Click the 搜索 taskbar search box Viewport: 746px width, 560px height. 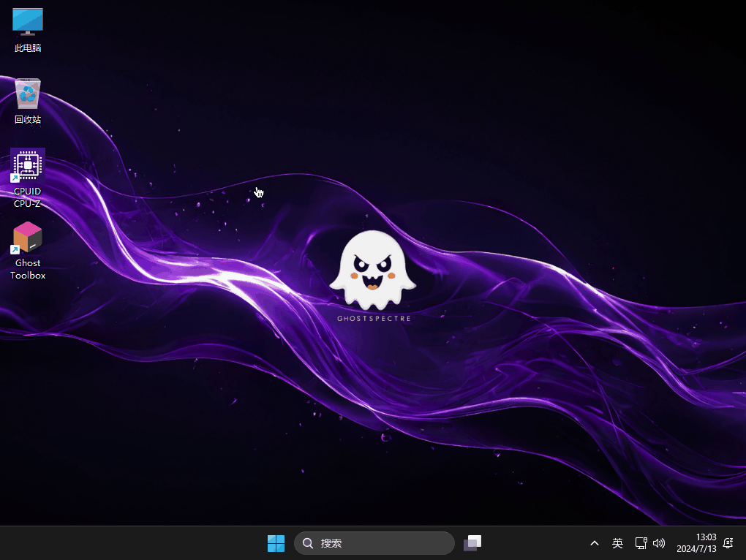click(374, 543)
